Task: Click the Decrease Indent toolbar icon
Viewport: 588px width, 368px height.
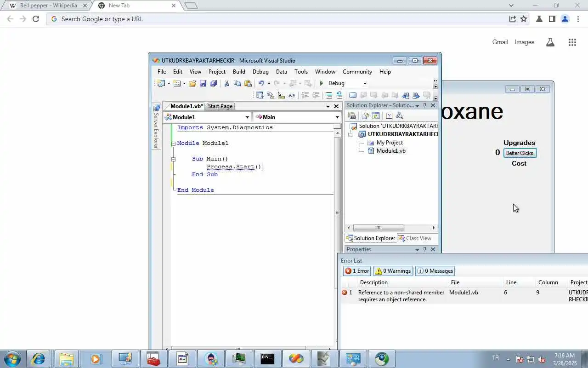Action: (x=305, y=95)
